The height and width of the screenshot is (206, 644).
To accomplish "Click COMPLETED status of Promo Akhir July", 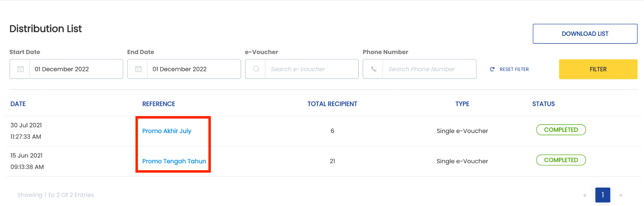I will (x=561, y=130).
